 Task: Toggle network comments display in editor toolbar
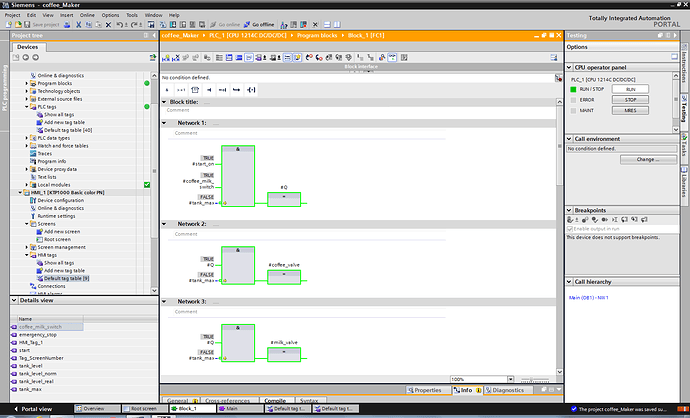point(287,58)
